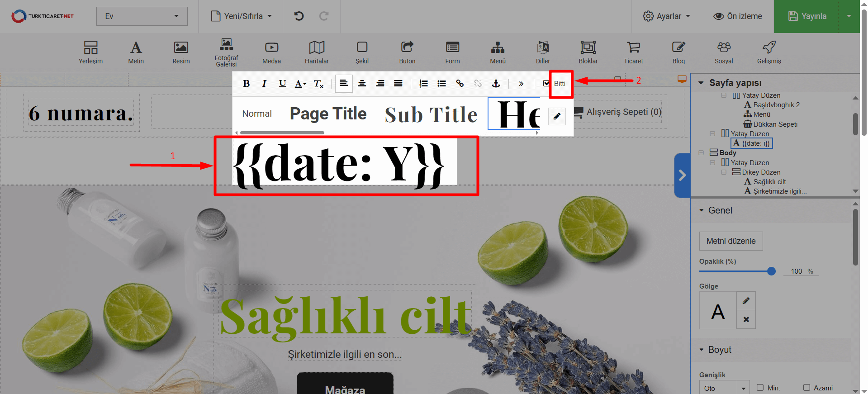
Task: Insert an anchor
Action: 496,84
